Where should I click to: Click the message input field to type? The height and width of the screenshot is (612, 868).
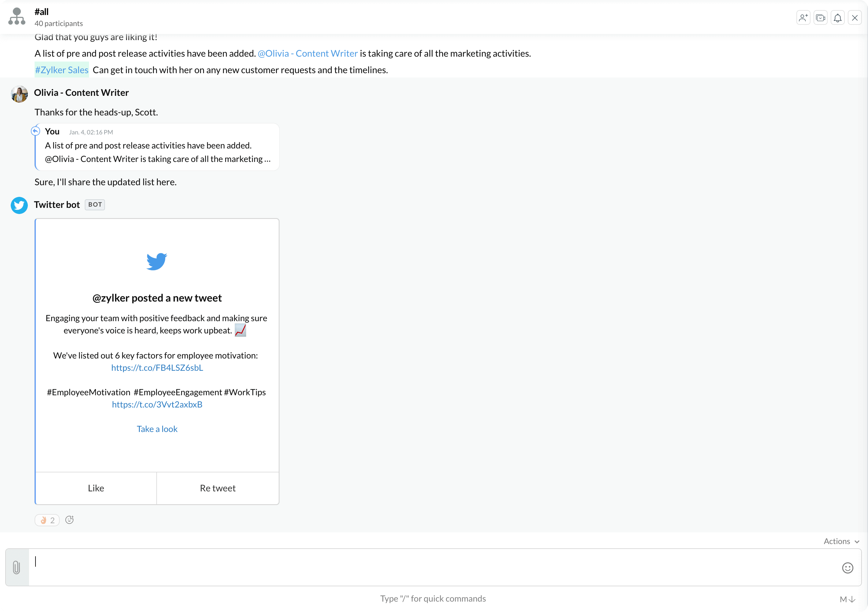(434, 567)
